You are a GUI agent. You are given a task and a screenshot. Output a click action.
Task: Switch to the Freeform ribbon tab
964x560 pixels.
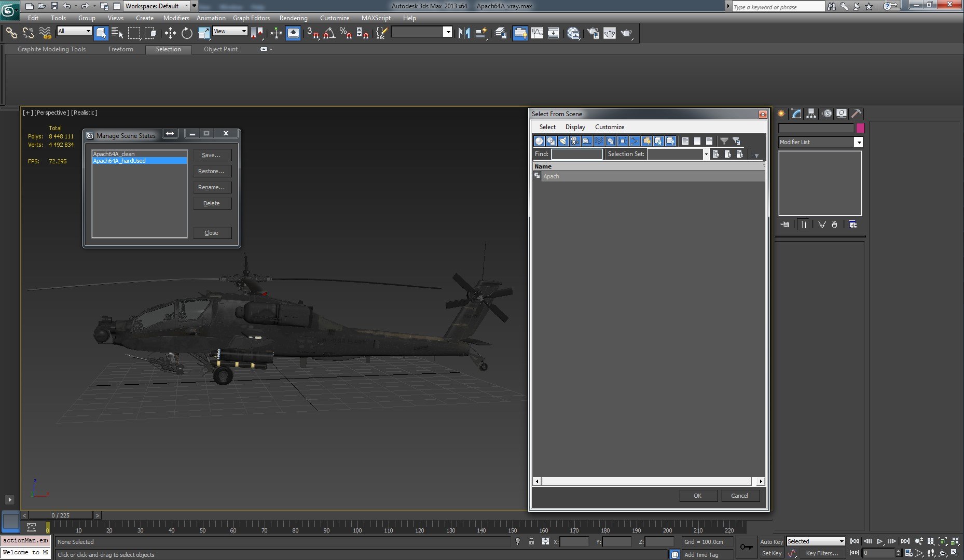tap(121, 49)
